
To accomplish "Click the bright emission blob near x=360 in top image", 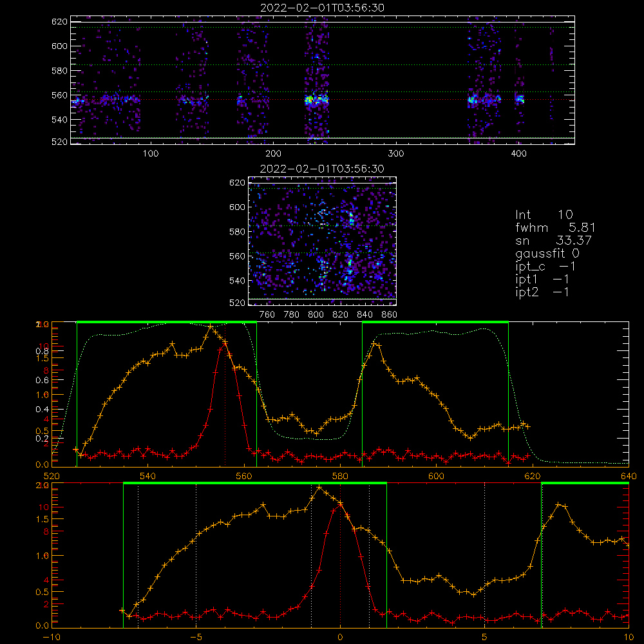I will [472, 100].
